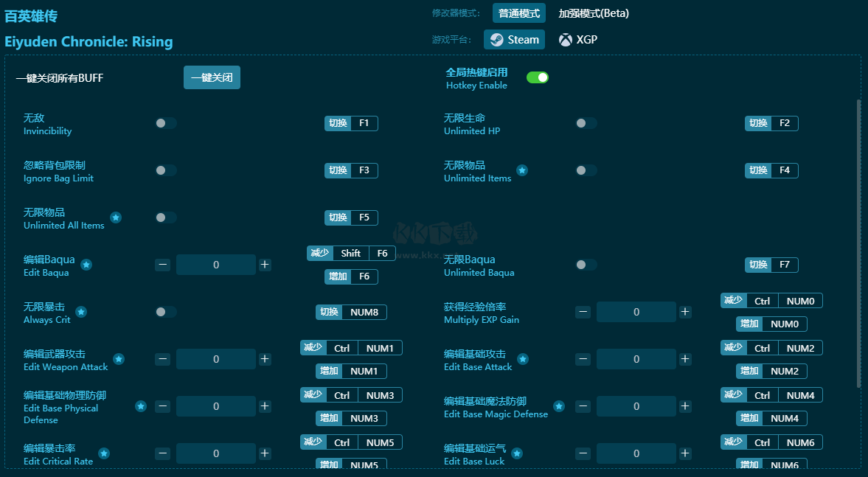Click minus icon for Edit Base Physical Defense
This screenshot has height=477, width=868.
click(163, 406)
